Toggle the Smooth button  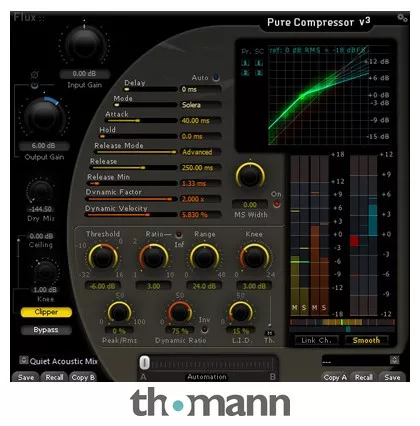coord(366,340)
